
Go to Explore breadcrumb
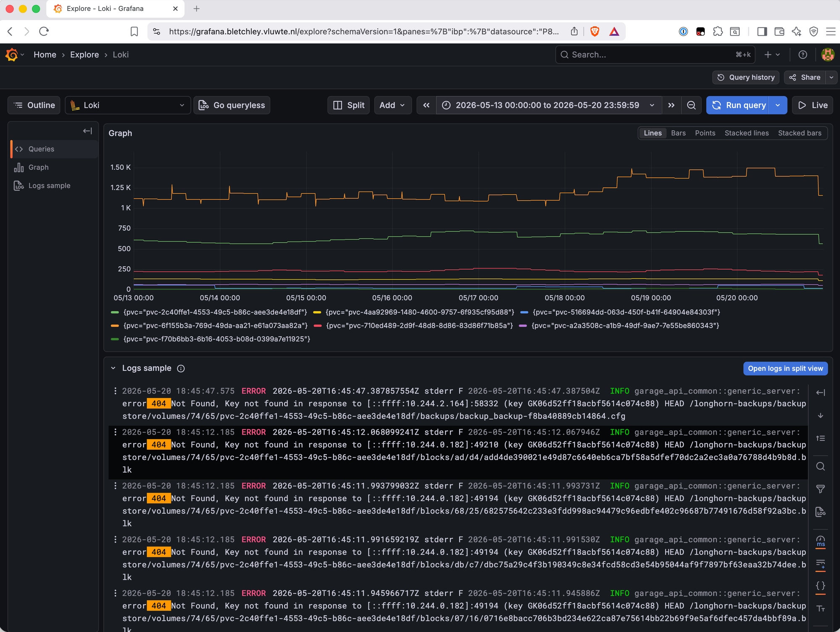click(84, 55)
